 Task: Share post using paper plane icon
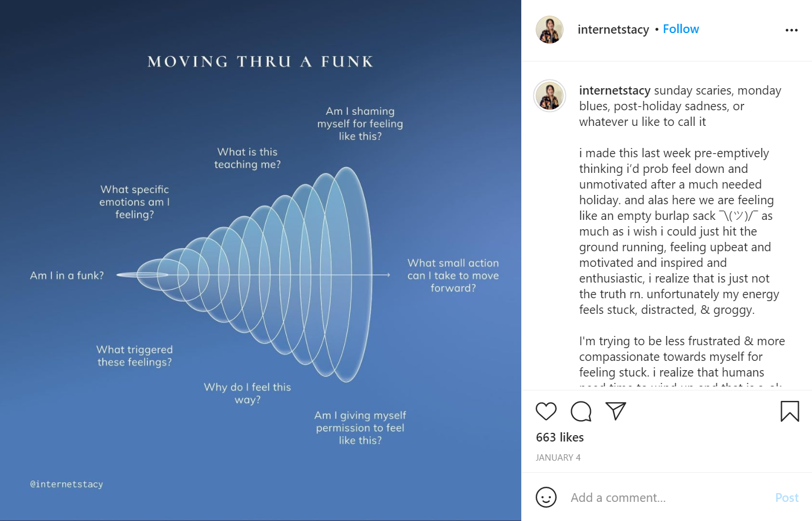click(615, 411)
